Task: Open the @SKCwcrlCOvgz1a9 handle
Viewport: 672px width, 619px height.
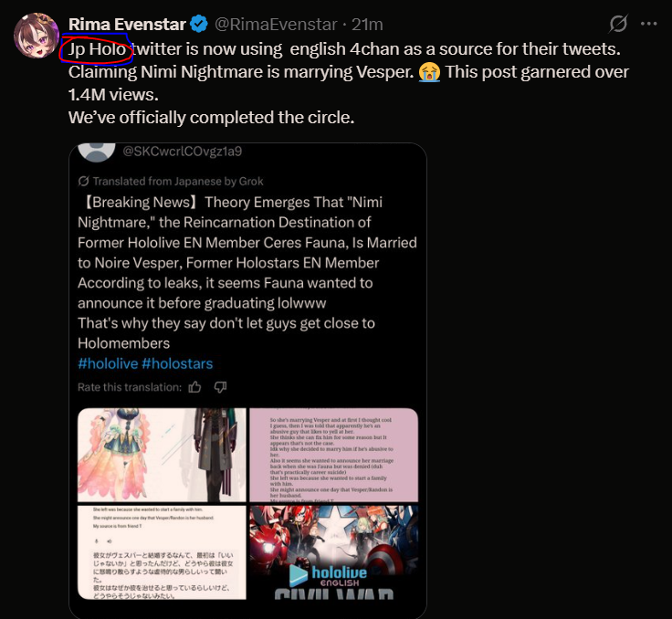Action: [182, 152]
